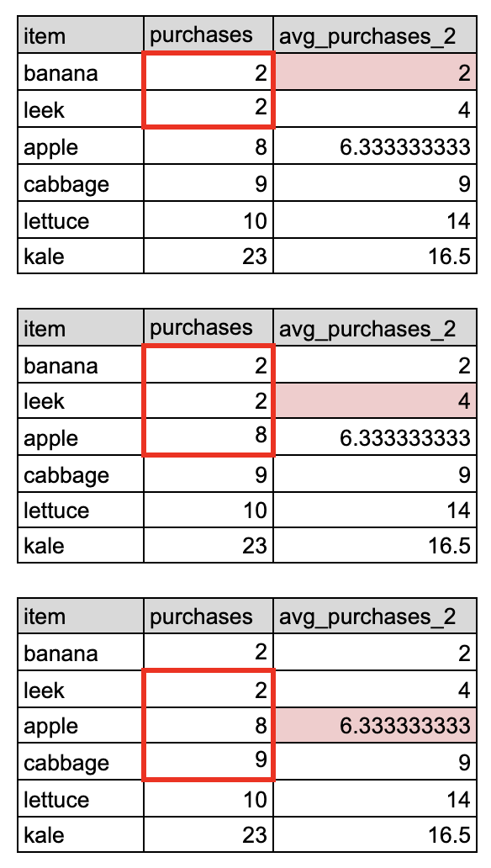
Task: Select the kale cell in the top table
Action: click(x=81, y=256)
